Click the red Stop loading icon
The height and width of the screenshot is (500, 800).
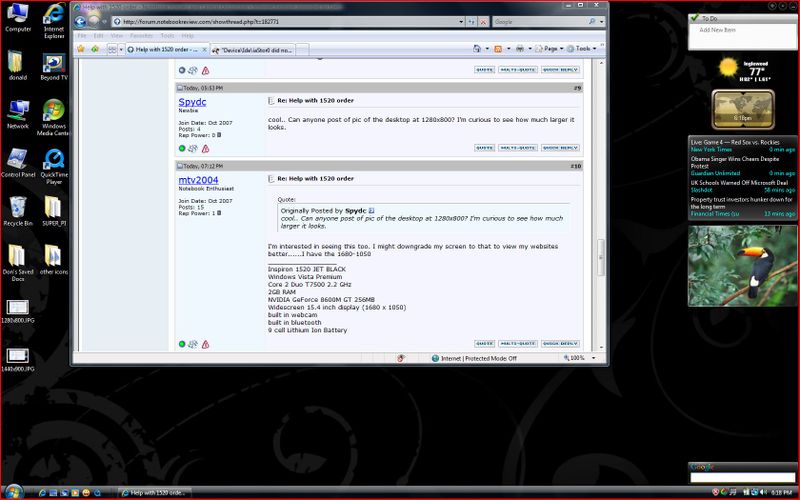click(483, 21)
